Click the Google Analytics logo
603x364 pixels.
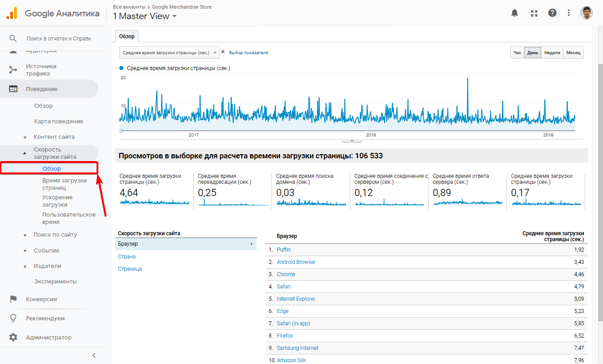(x=12, y=14)
